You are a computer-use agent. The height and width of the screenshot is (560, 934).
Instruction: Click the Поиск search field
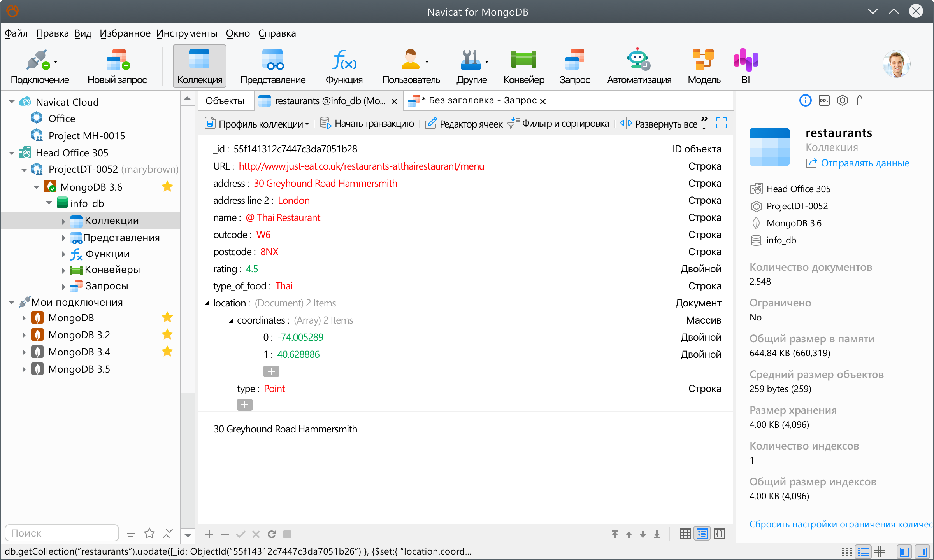point(61,533)
